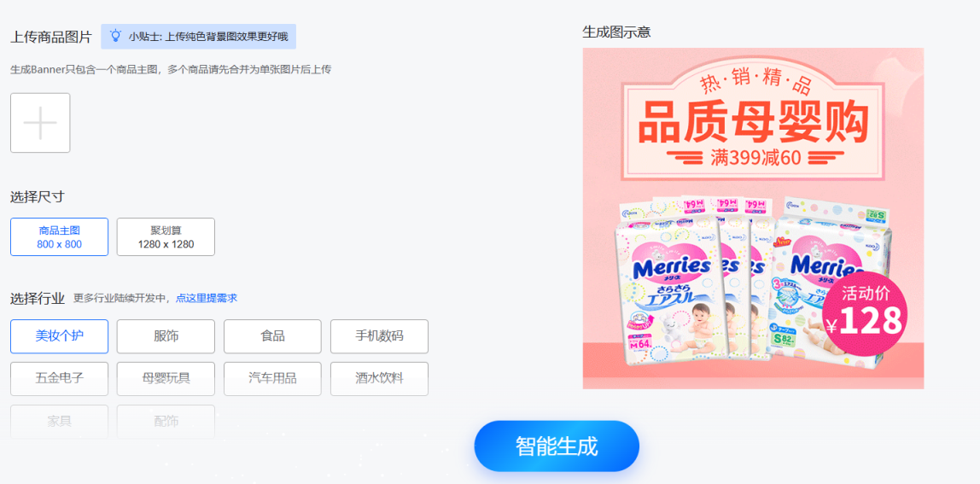Pick the 汽车用品 industry
Viewport: 980px width, 484px height.
[x=272, y=379]
